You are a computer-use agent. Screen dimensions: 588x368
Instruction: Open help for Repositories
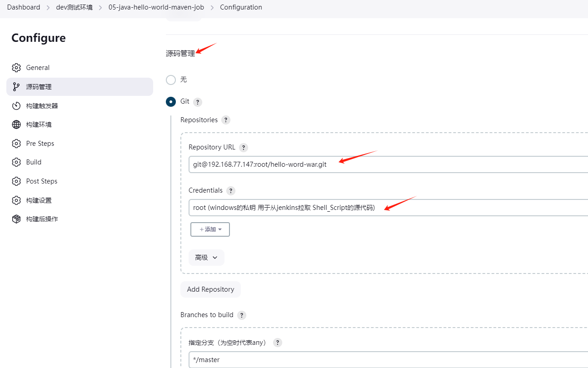(x=226, y=120)
